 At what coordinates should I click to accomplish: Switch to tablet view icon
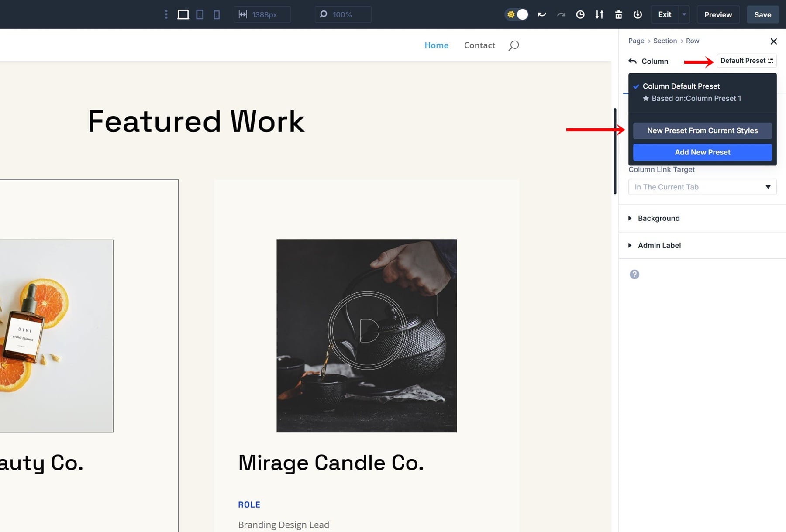(x=200, y=15)
